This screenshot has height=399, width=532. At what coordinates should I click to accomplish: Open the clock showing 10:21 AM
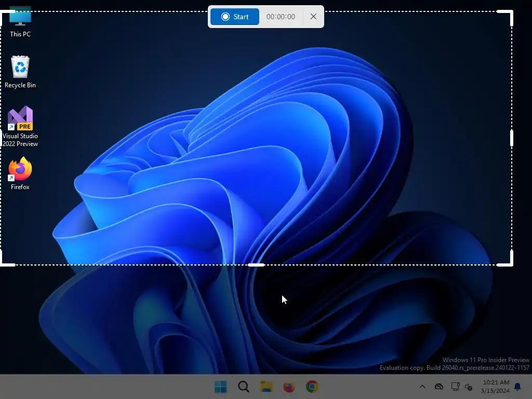pyautogui.click(x=495, y=387)
